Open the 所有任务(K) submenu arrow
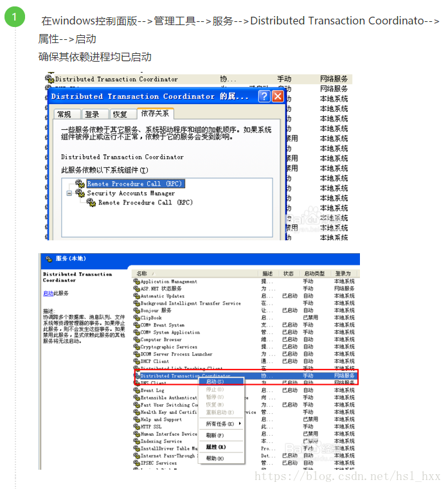448x489 pixels. click(240, 423)
